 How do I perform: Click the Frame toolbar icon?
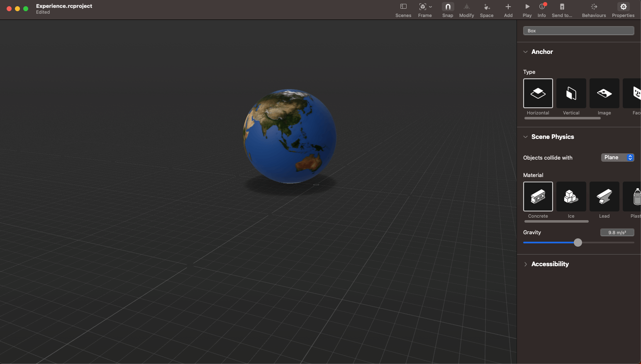[422, 7]
